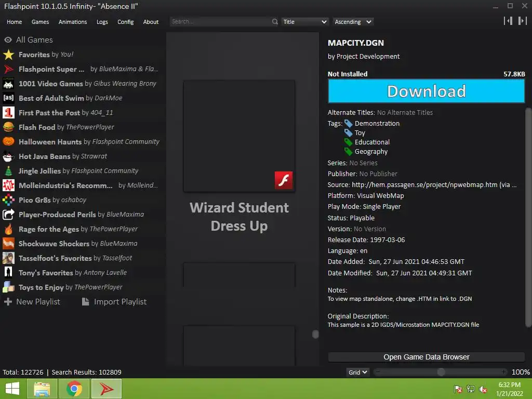Image resolution: width=532 pixels, height=399 pixels.
Task: Click the Flashpoint Super playlist red arrow icon
Action: pos(8,69)
